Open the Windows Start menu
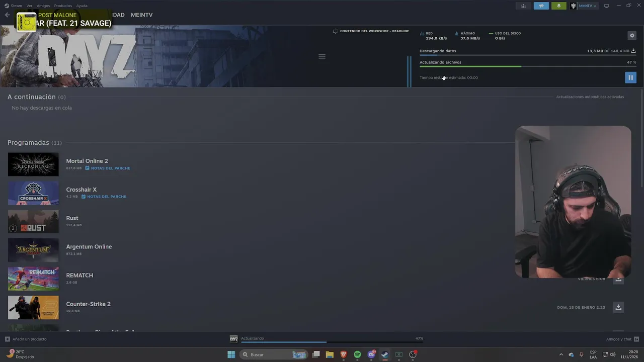Viewport: 644px width, 362px height. point(231,354)
